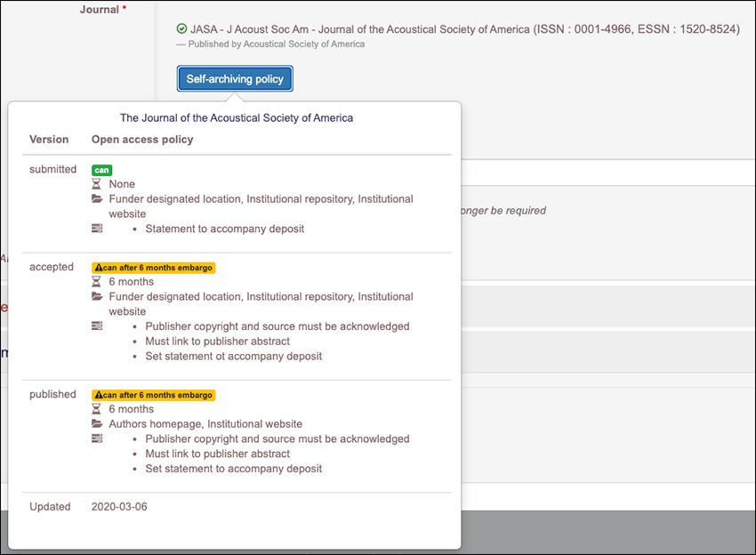Click '6 months' embargo in accepted row
Image resolution: width=756 pixels, height=555 pixels.
pos(131,282)
